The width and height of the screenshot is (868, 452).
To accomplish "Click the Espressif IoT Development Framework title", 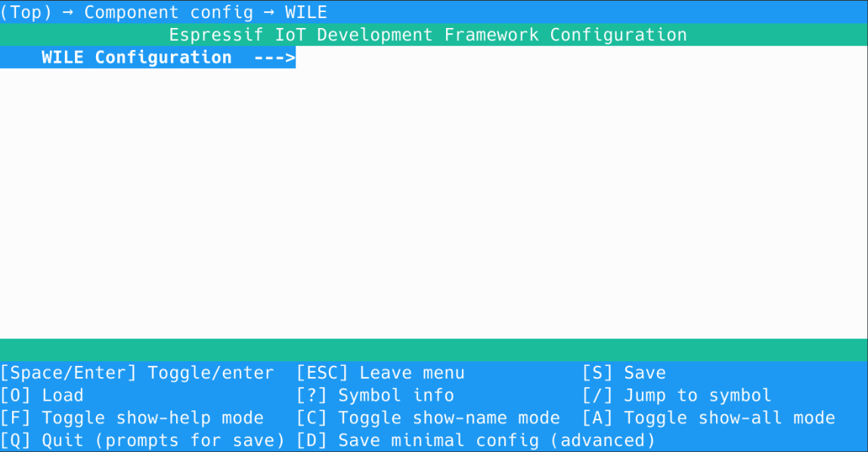I will [x=427, y=35].
